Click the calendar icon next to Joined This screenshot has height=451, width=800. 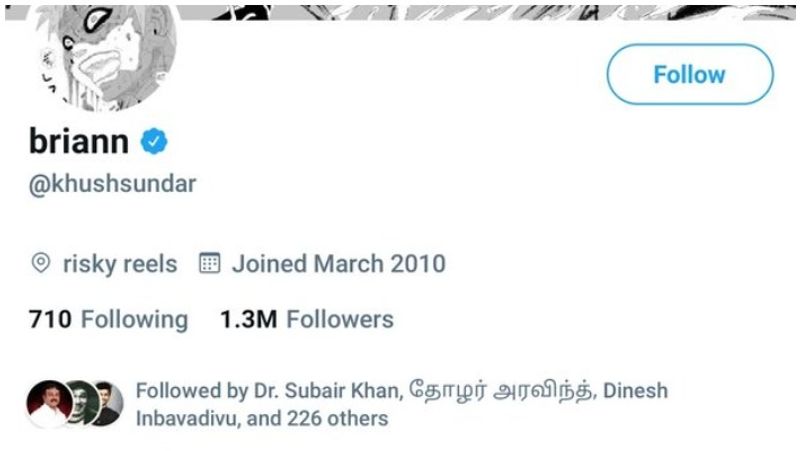pos(209,264)
